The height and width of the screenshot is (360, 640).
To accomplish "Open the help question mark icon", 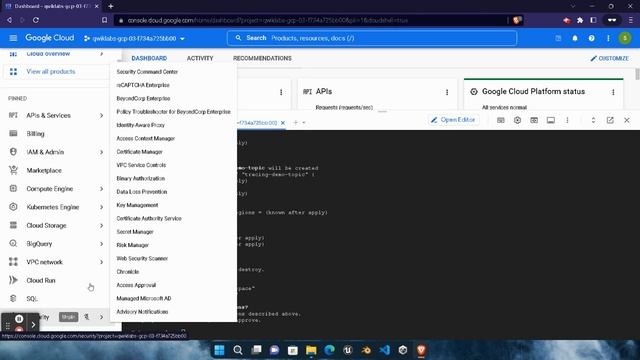I will [591, 38].
